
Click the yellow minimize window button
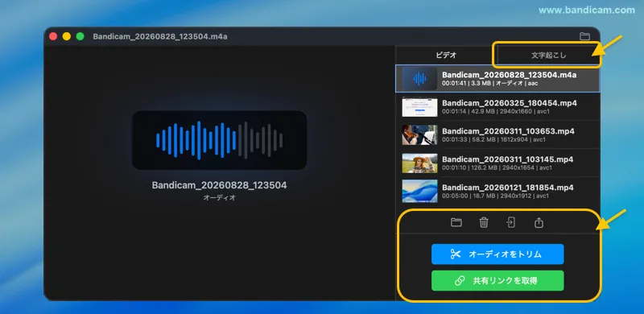[x=67, y=36]
